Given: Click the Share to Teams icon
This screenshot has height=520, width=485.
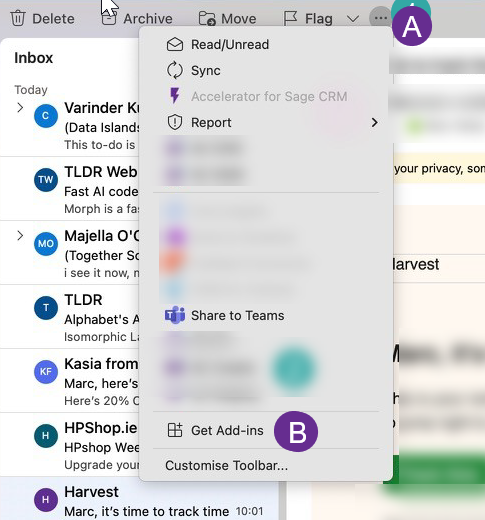Looking at the screenshot, I should [175, 315].
